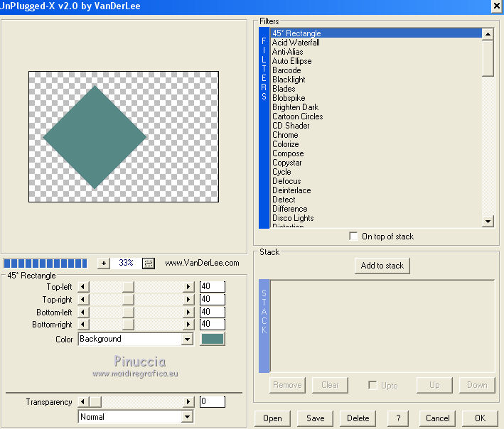Click the teal color swatch
This screenshot has height=429, width=504.
212,339
